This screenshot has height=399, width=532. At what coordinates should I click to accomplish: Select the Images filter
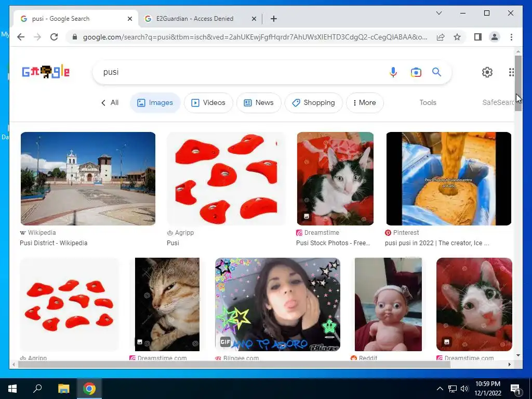(155, 102)
